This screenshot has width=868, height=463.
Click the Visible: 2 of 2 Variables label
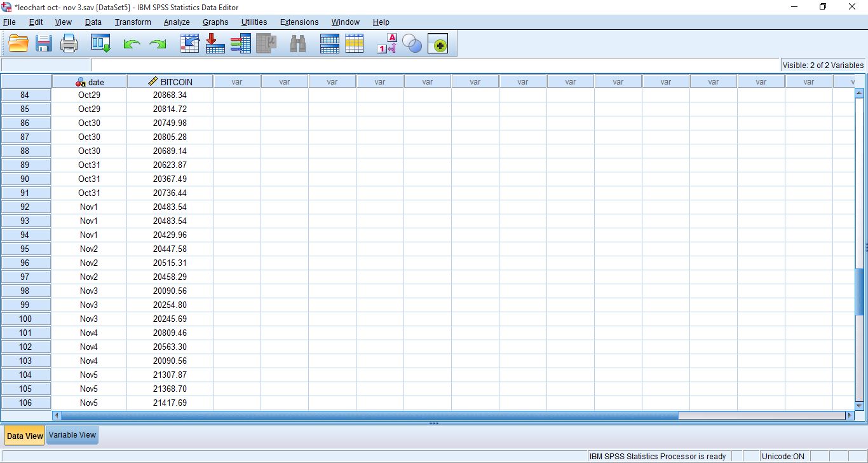coord(823,65)
